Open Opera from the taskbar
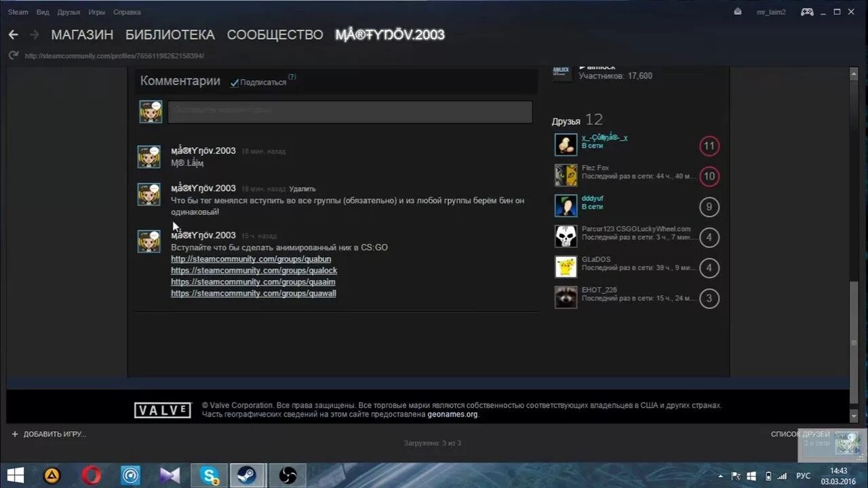 click(92, 475)
